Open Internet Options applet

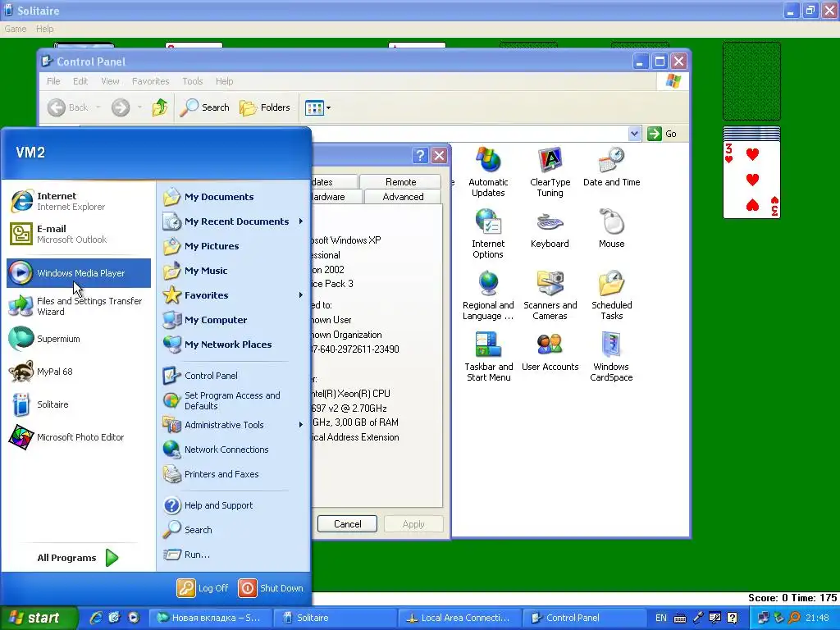tap(488, 234)
